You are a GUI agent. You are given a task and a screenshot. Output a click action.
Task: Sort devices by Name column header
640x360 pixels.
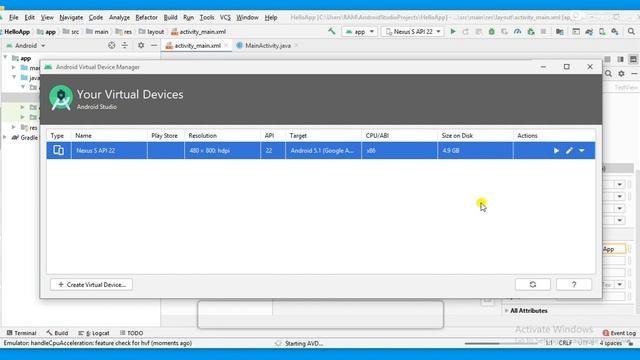109,136
